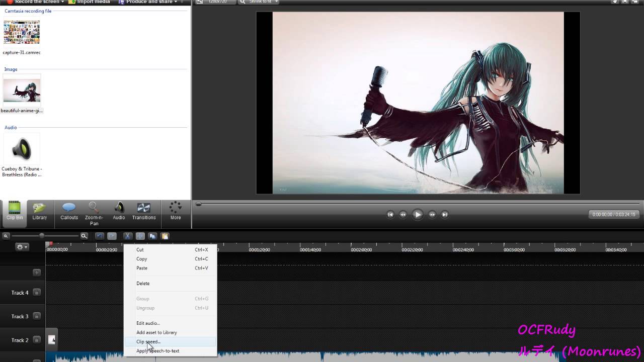
Task: Undo the last timeline action
Action: click(x=100, y=236)
